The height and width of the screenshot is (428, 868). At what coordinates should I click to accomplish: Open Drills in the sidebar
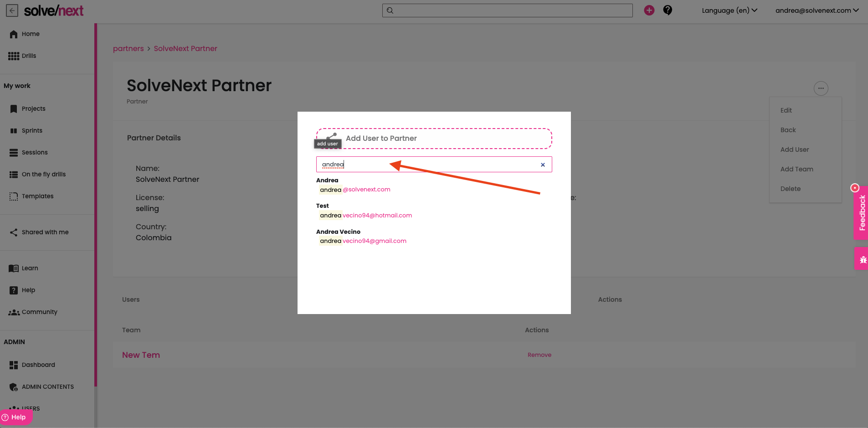(x=29, y=56)
